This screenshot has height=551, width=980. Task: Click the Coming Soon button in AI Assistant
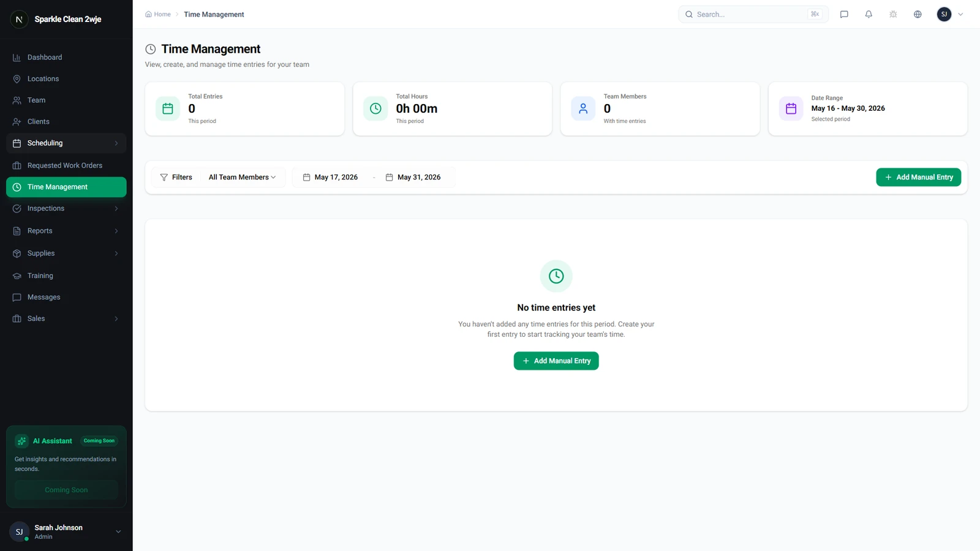[66, 490]
